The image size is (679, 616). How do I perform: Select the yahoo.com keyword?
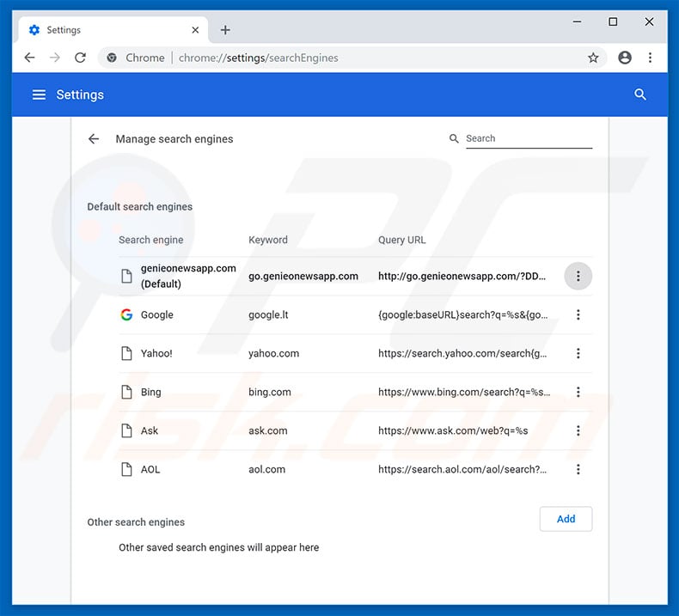[x=273, y=353]
